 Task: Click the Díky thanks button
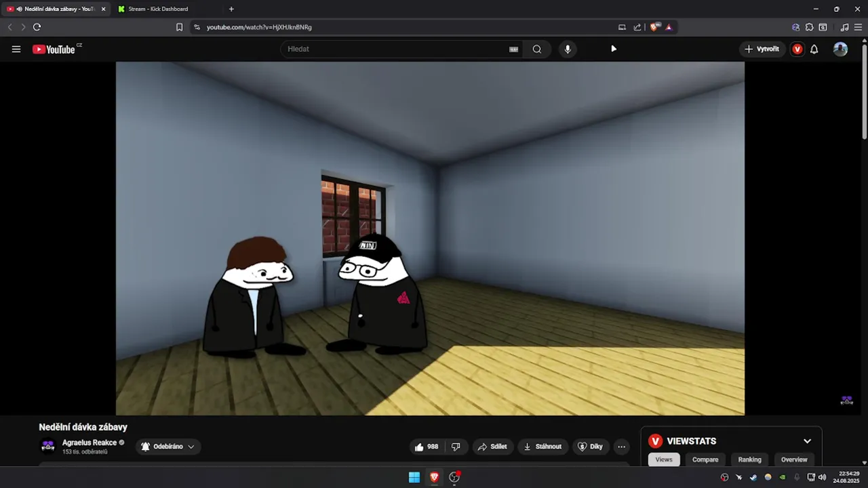coord(590,447)
